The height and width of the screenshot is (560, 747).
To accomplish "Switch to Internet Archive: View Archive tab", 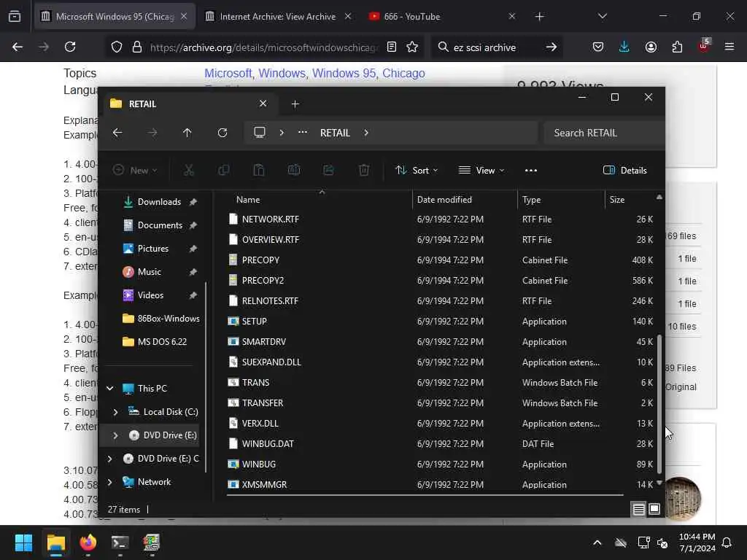I will pos(278,17).
